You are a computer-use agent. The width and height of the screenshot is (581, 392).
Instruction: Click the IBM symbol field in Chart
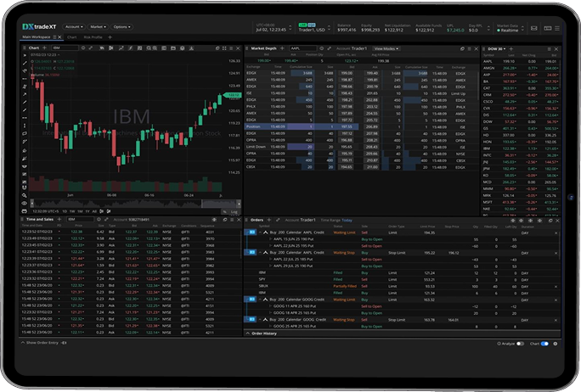(65, 48)
